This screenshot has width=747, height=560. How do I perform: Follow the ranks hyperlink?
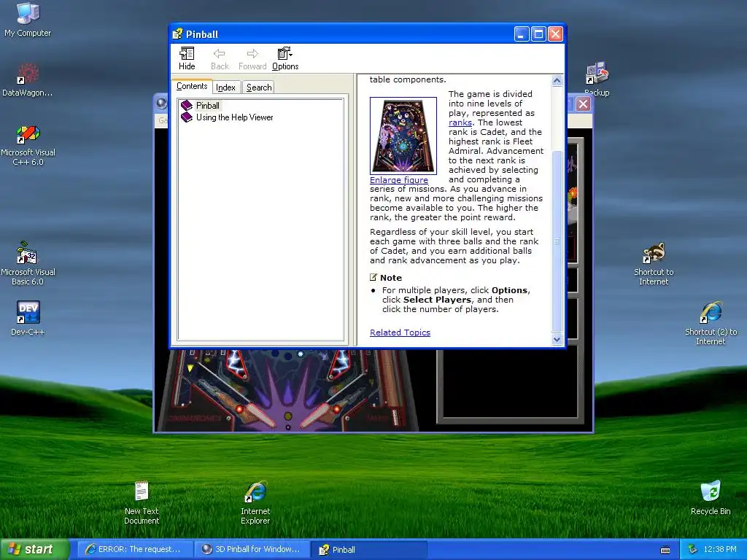point(460,122)
